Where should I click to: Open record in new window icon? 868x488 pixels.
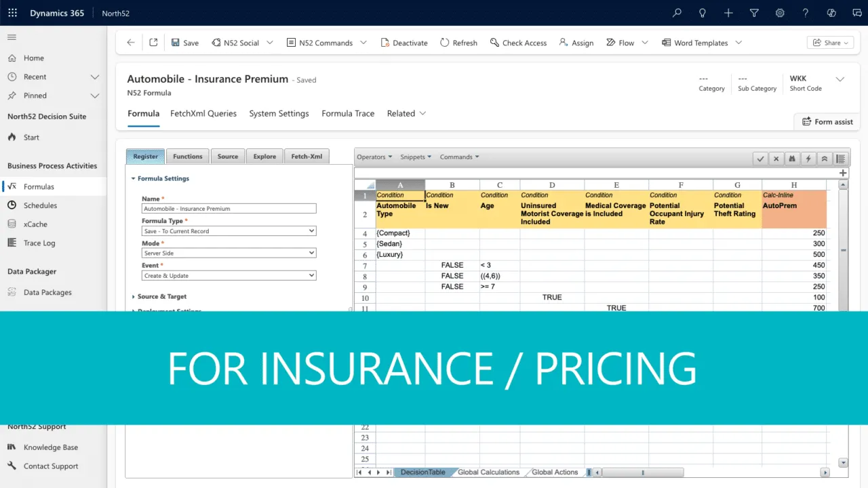[x=153, y=42]
